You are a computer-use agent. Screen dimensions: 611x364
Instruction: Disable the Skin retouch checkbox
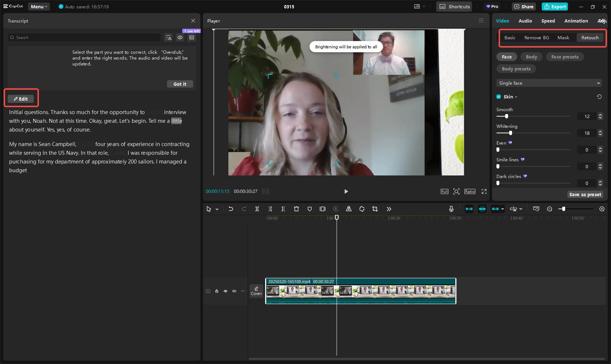[x=499, y=97]
